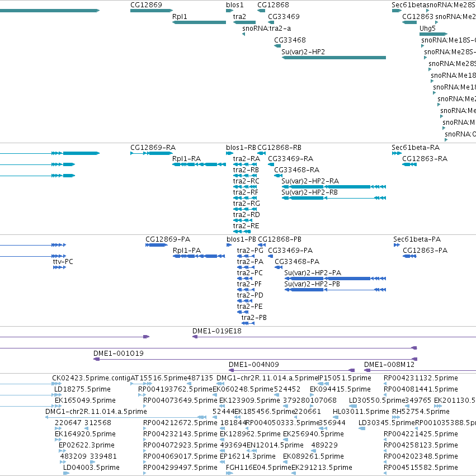Click the CG12869-RA transcript label
Screen dimensions: 476x476
153,148
